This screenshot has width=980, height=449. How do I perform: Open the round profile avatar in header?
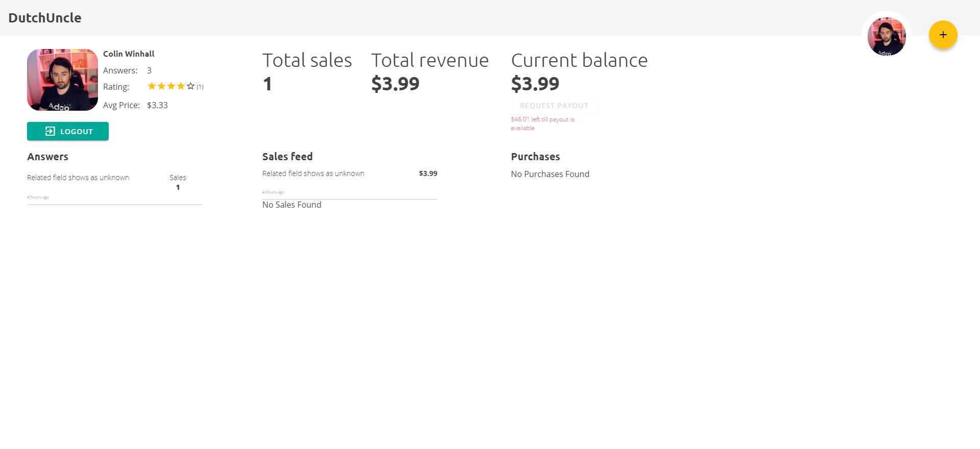pos(887,36)
